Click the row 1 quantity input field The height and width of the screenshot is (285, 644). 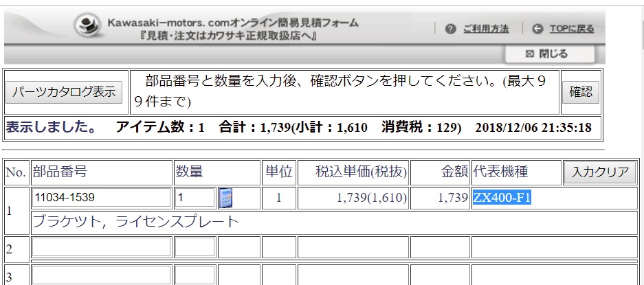click(195, 198)
